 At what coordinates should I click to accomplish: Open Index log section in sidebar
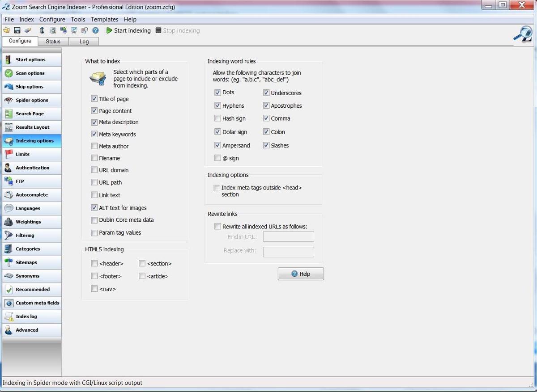(32, 316)
